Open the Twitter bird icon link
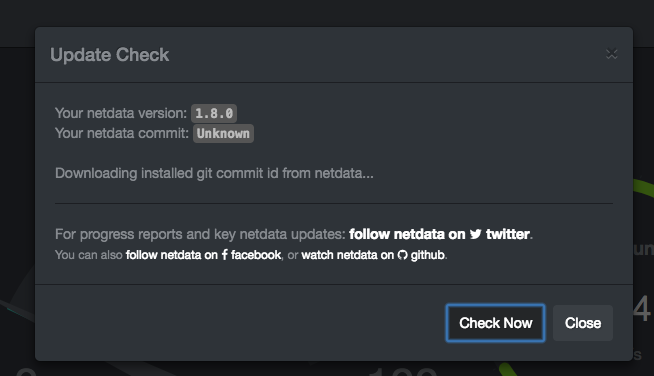Screen dimensions: 654x376 tap(475, 234)
